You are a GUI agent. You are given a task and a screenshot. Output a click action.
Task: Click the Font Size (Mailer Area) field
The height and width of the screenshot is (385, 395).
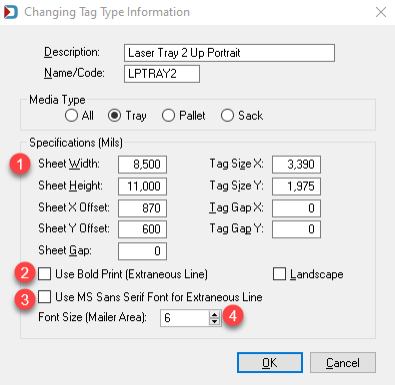[185, 318]
